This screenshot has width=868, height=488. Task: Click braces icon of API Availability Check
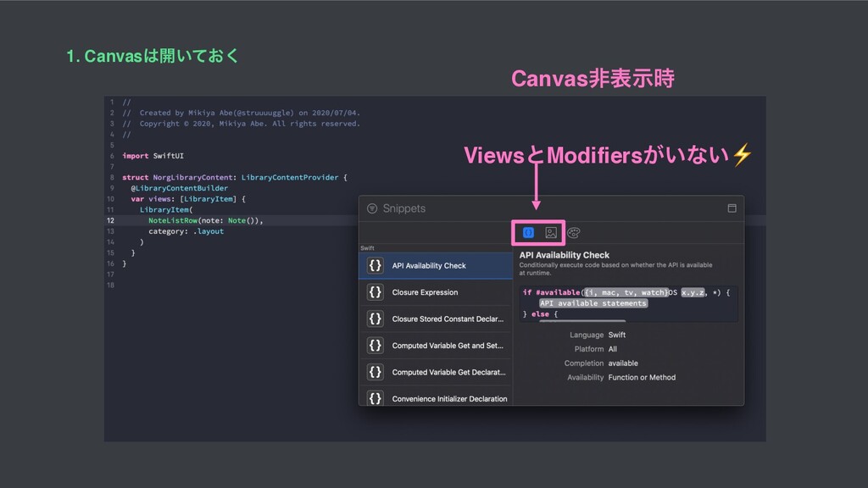tap(376, 265)
